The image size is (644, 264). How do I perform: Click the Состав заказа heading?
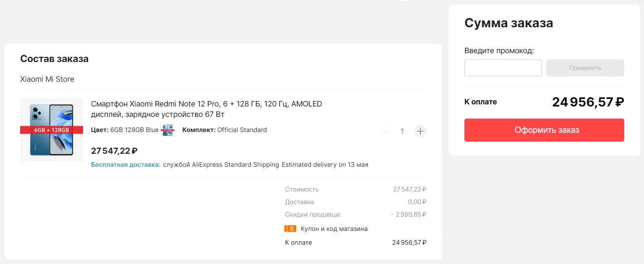54,59
